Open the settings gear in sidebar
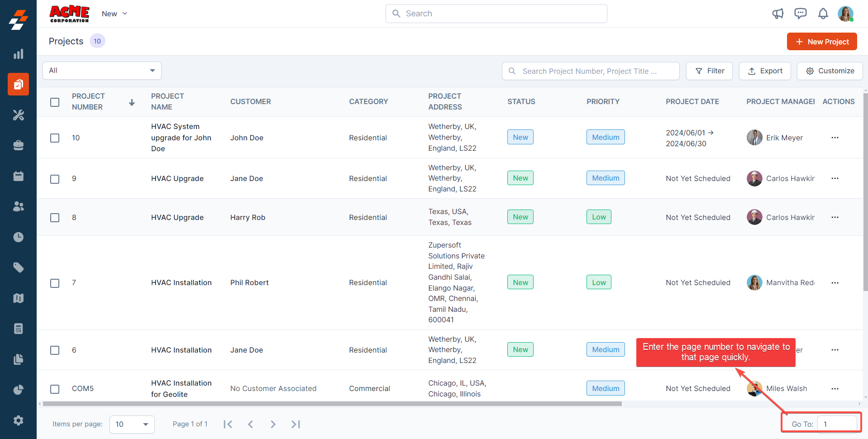 point(18,420)
